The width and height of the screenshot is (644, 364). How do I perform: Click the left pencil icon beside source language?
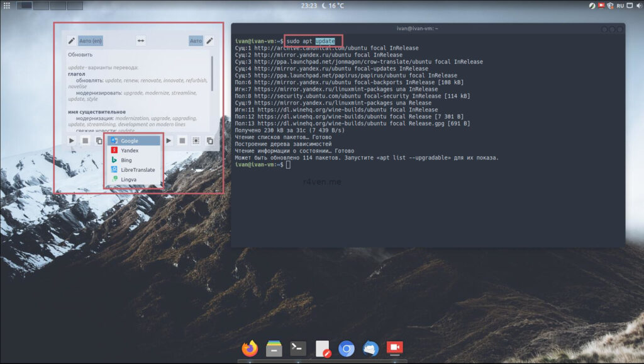pos(72,41)
